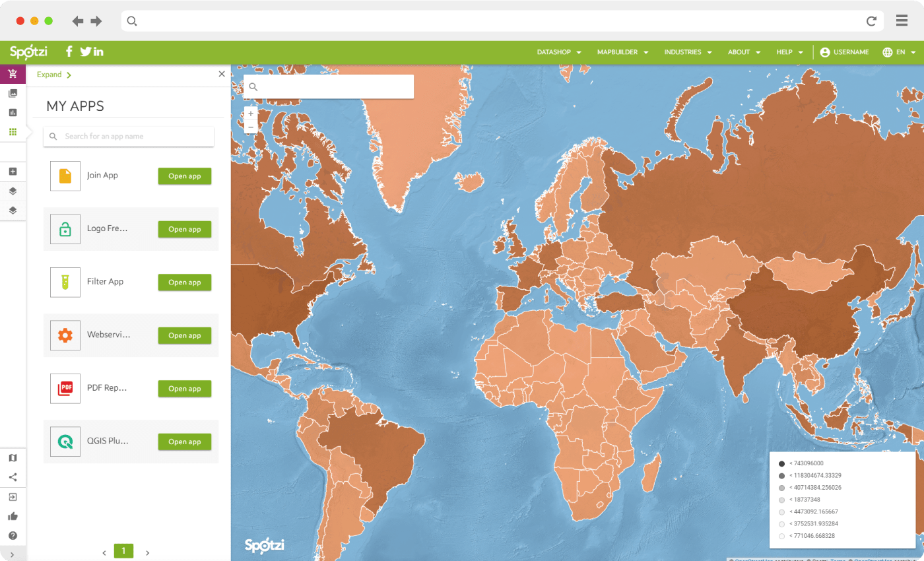Click the legend swatch for < 18737348
The image size is (924, 561).
tap(781, 500)
